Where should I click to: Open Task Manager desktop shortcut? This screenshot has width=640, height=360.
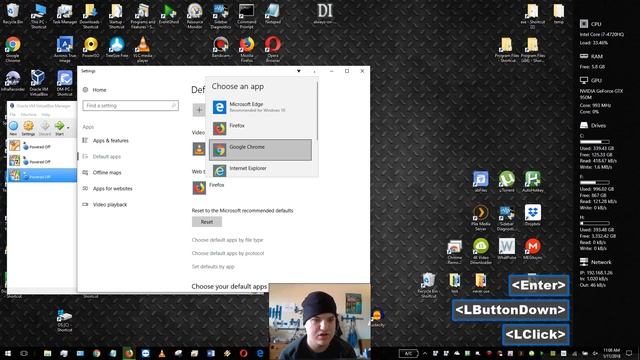tap(64, 14)
